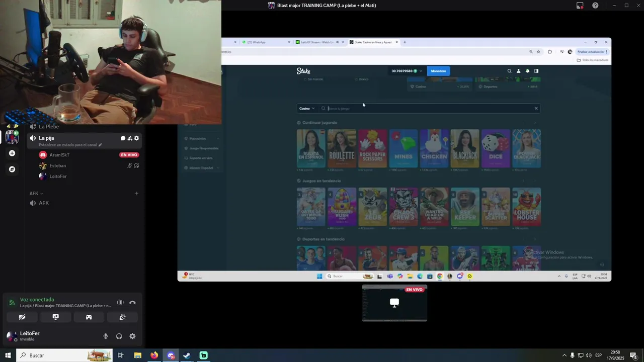The height and width of the screenshot is (362, 644).
Task: Click EN VIVO badge beside AramiSkT
Action: coord(129,155)
